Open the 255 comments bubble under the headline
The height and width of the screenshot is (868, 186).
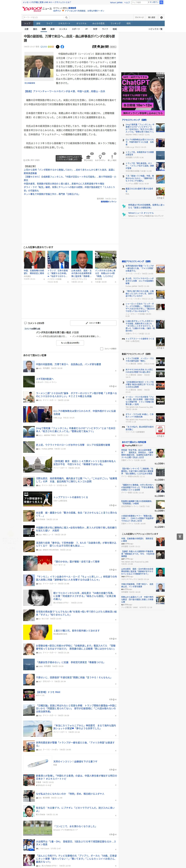pyautogui.click(x=44, y=47)
